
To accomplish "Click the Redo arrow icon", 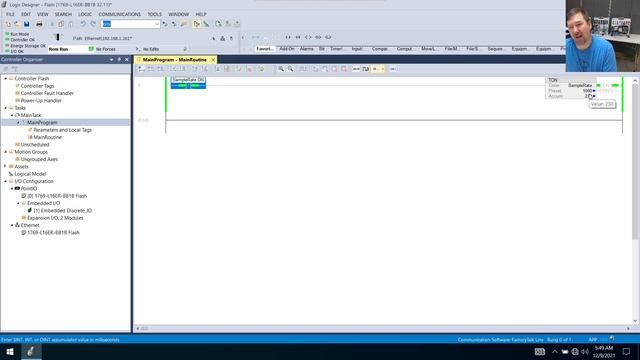I will pyautogui.click(x=93, y=24).
